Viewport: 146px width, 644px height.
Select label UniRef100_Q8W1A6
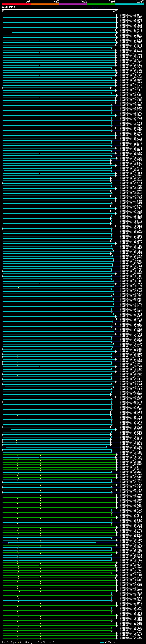pos(131,472)
